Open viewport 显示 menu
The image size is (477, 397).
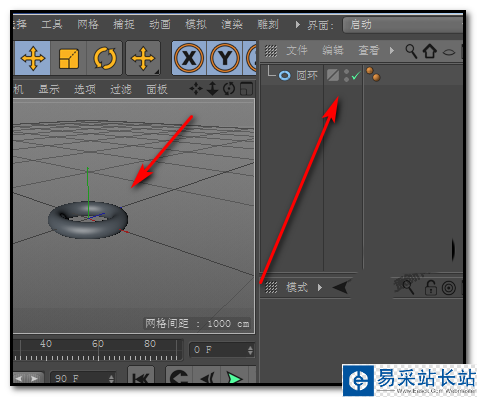pyautogui.click(x=49, y=89)
